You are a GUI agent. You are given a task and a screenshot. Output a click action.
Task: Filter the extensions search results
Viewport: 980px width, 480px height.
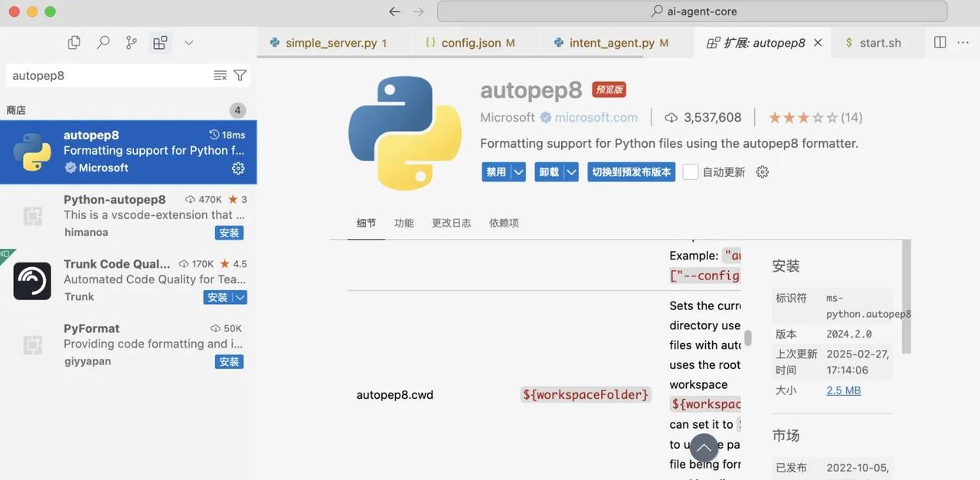click(x=240, y=75)
